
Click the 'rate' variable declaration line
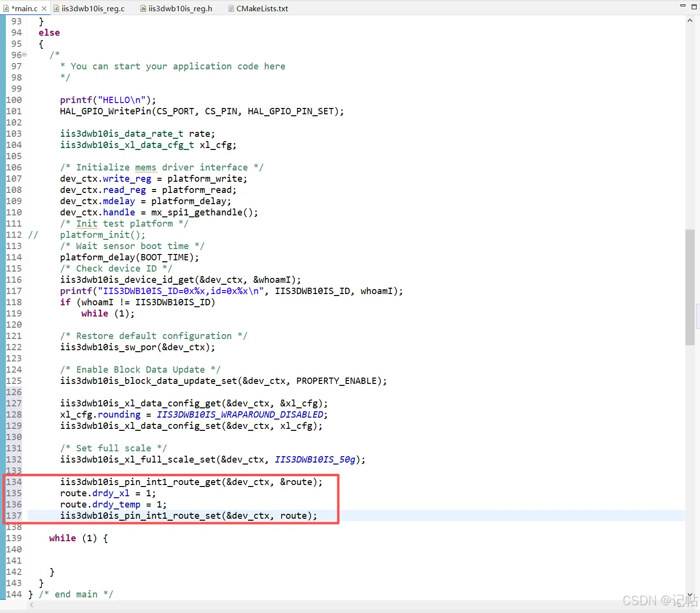[137, 134]
